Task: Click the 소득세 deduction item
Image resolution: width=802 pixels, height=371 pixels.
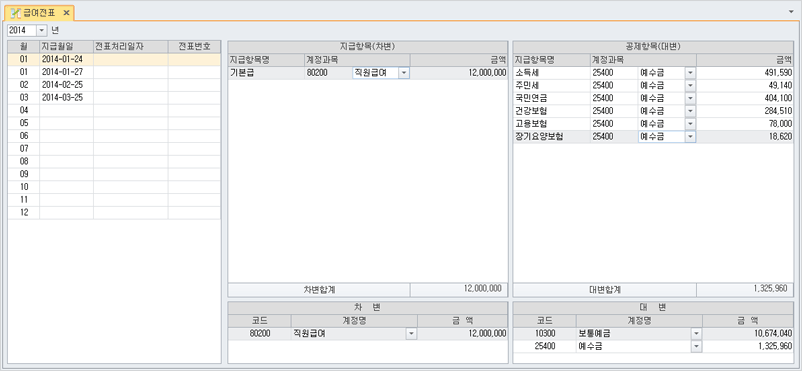Action: click(551, 73)
